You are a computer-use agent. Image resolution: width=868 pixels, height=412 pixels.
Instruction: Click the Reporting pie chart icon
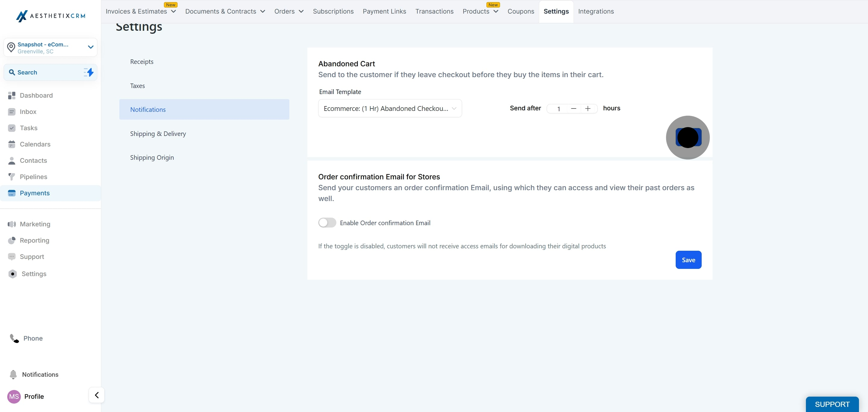[12, 241]
